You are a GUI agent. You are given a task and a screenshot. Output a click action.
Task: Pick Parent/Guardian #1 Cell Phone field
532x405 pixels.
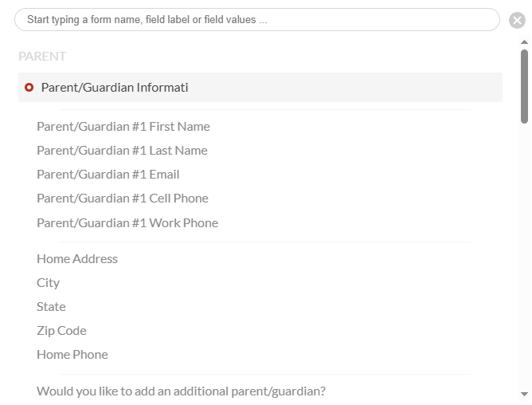pyautogui.click(x=123, y=198)
